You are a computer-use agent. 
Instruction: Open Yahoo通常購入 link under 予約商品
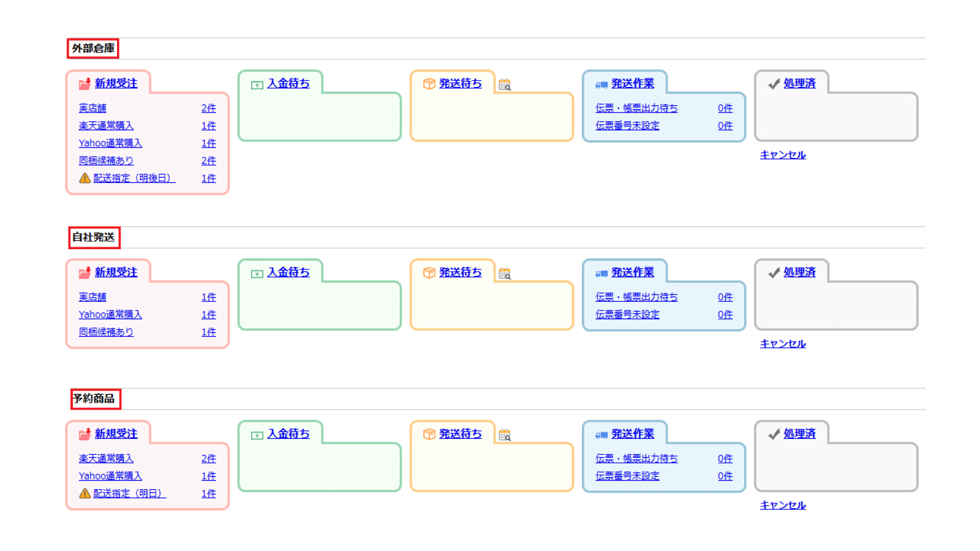click(110, 476)
